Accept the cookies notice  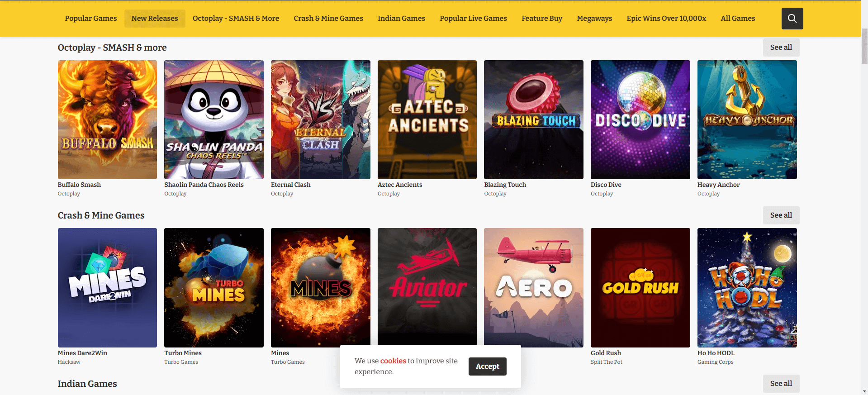pos(488,366)
